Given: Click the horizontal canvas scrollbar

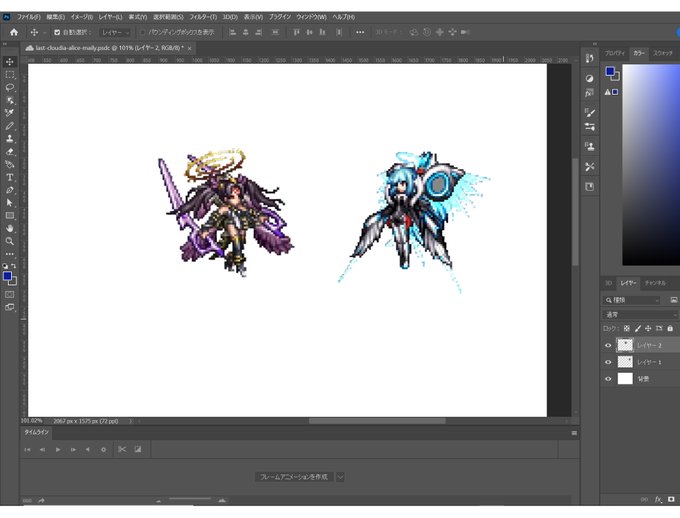Looking at the screenshot, I should [x=377, y=421].
